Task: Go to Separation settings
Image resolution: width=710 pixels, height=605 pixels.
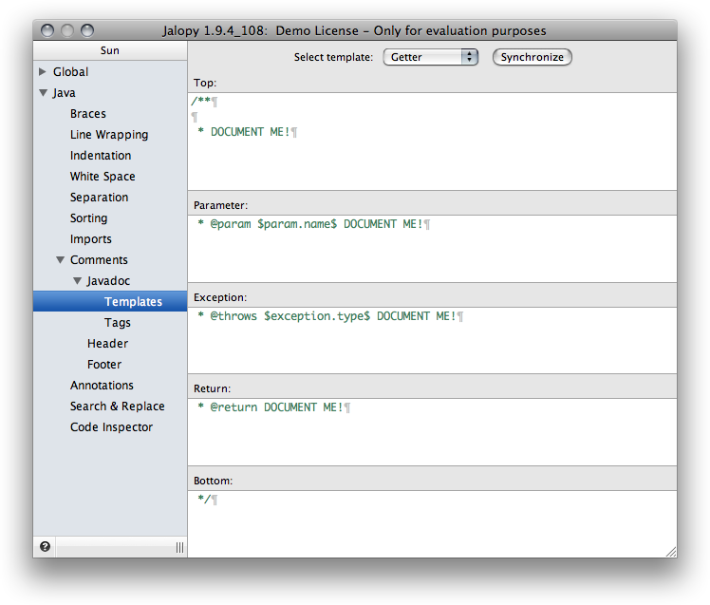Action: pos(99,197)
